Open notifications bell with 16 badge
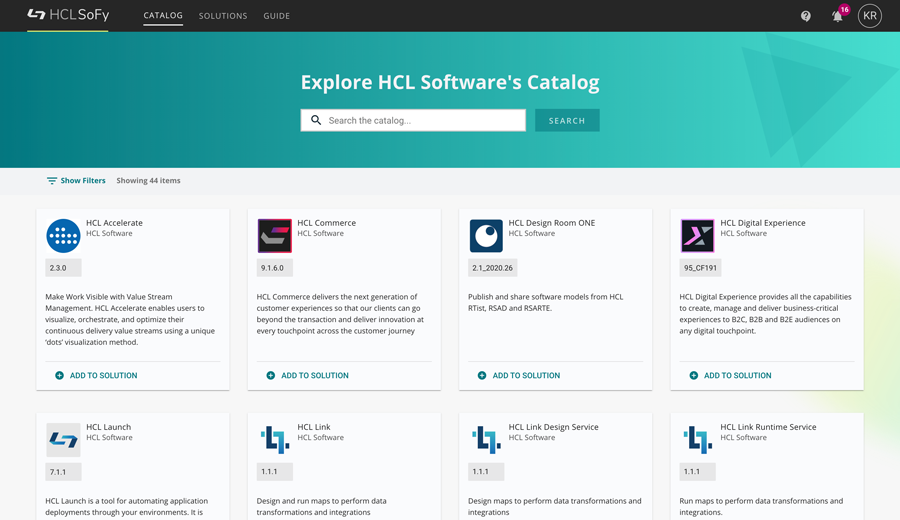 [x=837, y=16]
